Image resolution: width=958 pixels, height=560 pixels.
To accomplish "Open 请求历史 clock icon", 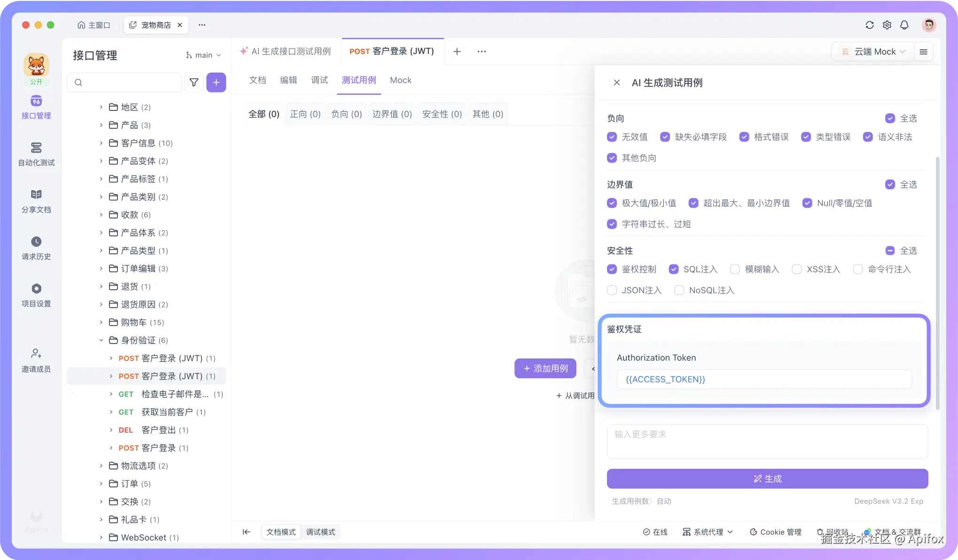I will coord(36,242).
